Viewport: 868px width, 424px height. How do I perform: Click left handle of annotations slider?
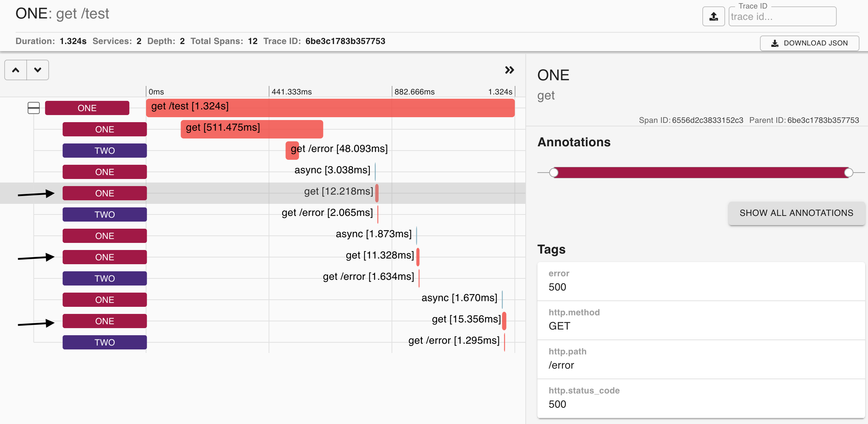pyautogui.click(x=554, y=173)
